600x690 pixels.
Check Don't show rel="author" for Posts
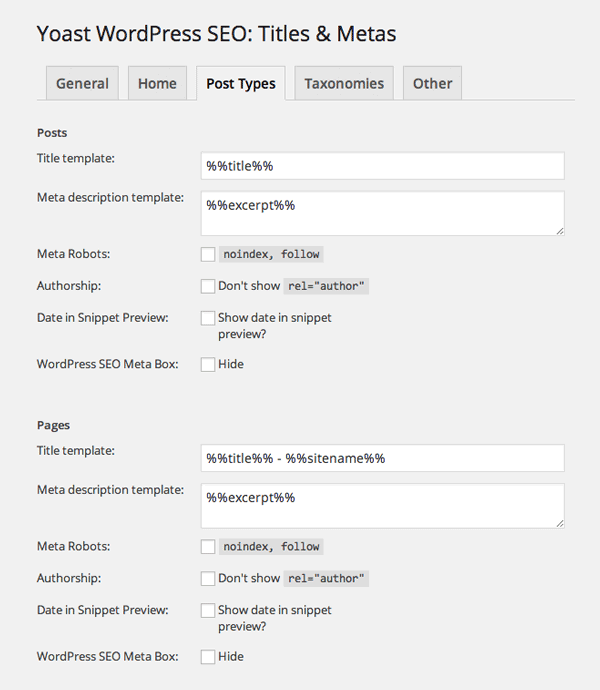(x=208, y=286)
